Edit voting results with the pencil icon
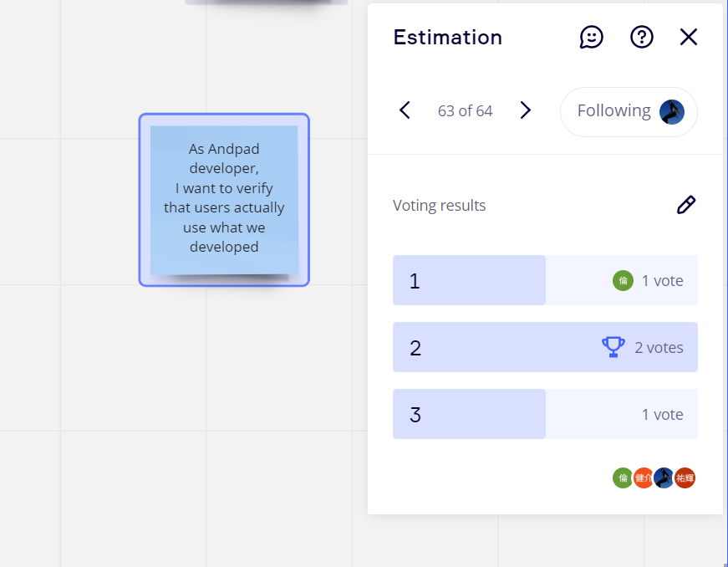728x567 pixels. click(686, 205)
